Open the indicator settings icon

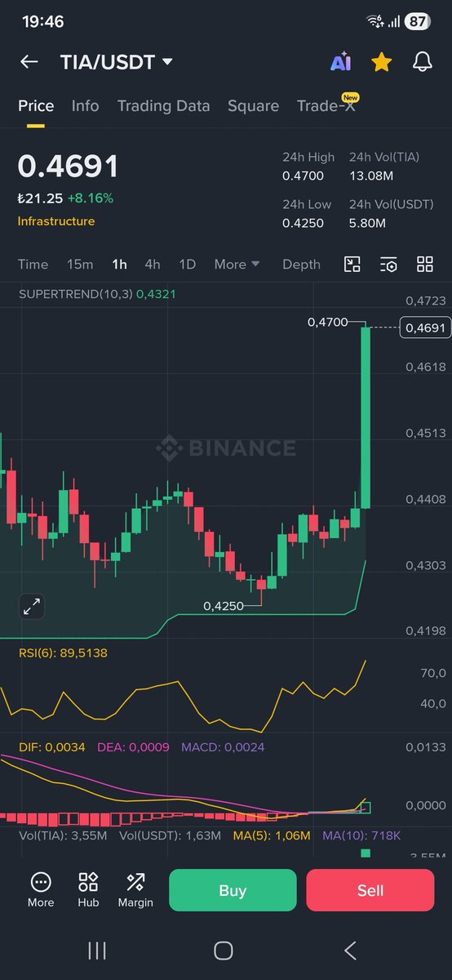(x=389, y=264)
